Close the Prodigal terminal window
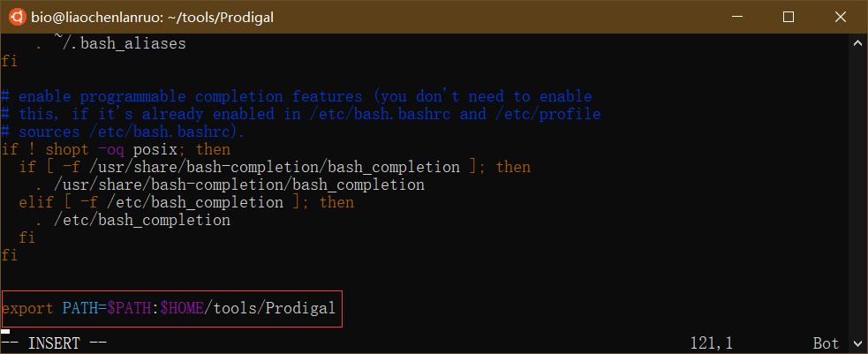The height and width of the screenshot is (354, 868). tap(839, 16)
